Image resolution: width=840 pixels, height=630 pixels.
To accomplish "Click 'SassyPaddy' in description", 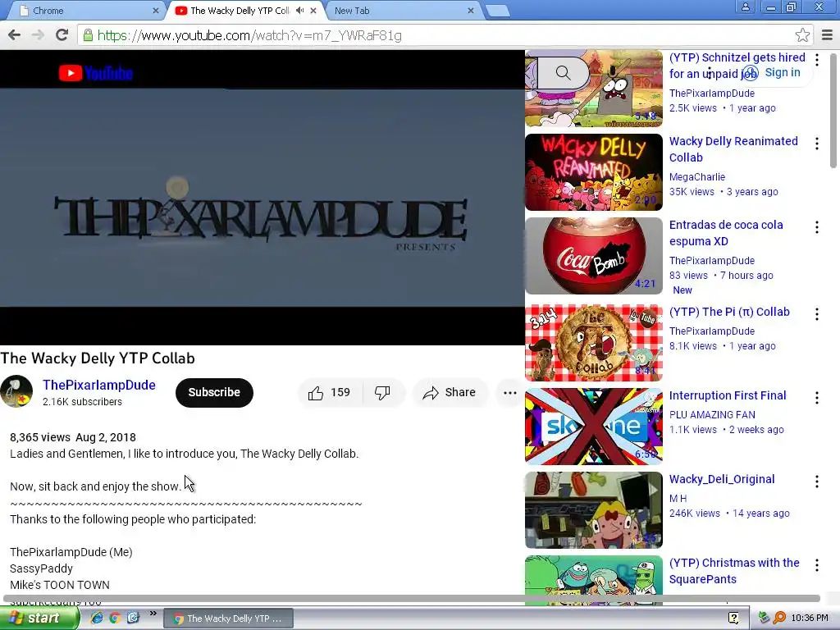I will 41,568.
